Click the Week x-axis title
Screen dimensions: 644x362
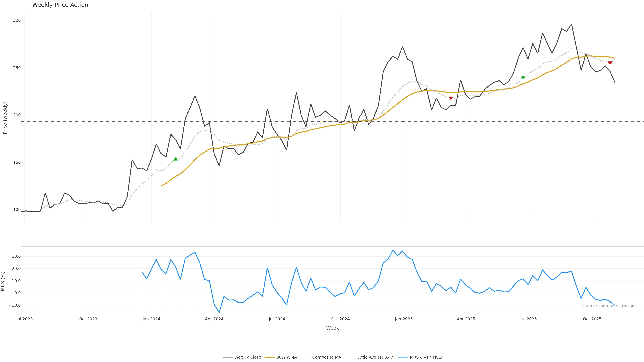pyautogui.click(x=332, y=328)
